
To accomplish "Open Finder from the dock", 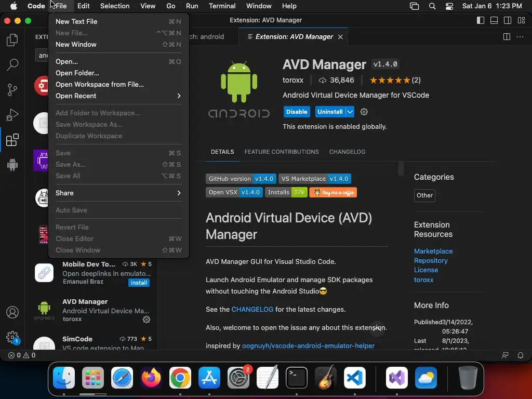I will click(x=64, y=378).
